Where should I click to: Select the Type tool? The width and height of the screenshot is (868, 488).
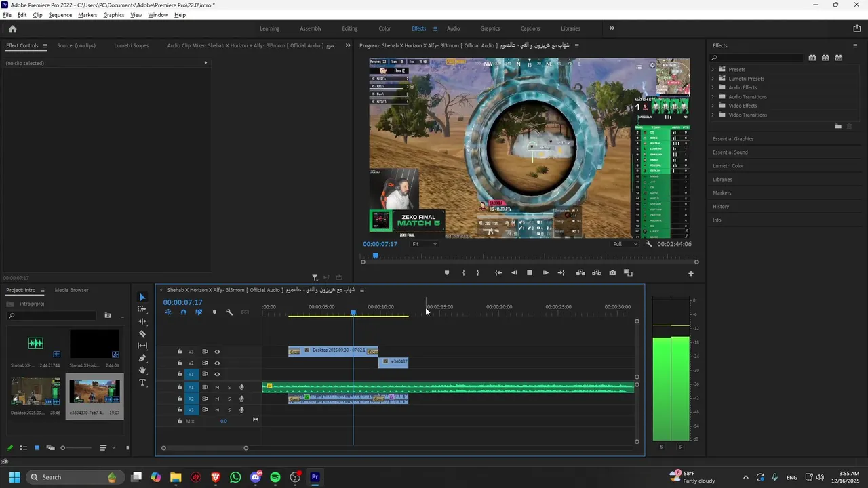(x=142, y=382)
